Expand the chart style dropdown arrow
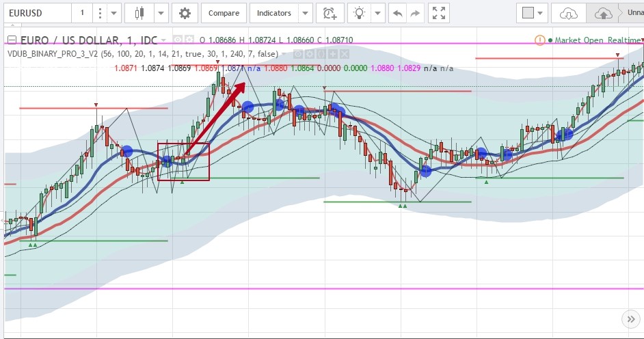The width and height of the screenshot is (644, 339). [161, 13]
